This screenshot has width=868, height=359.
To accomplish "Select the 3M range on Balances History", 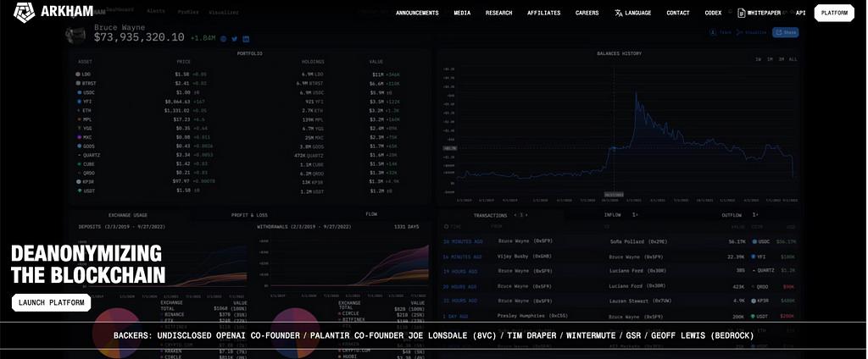I will [781, 59].
